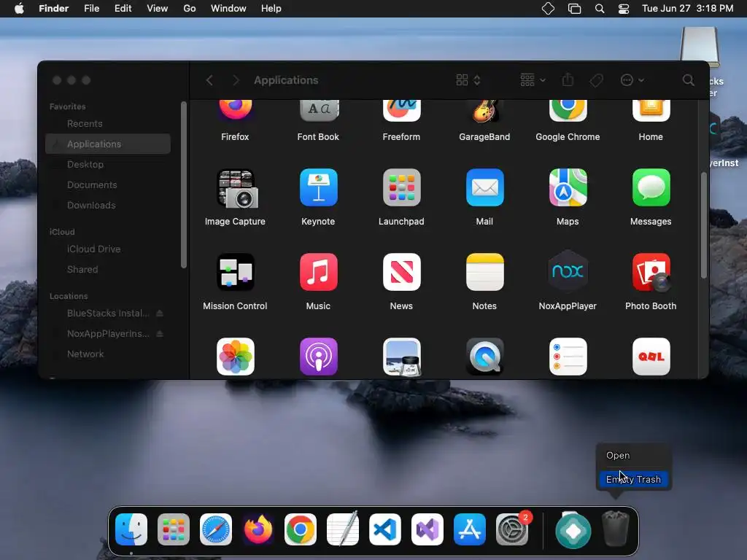
Task: Open Mission Control app
Action: tap(236, 272)
